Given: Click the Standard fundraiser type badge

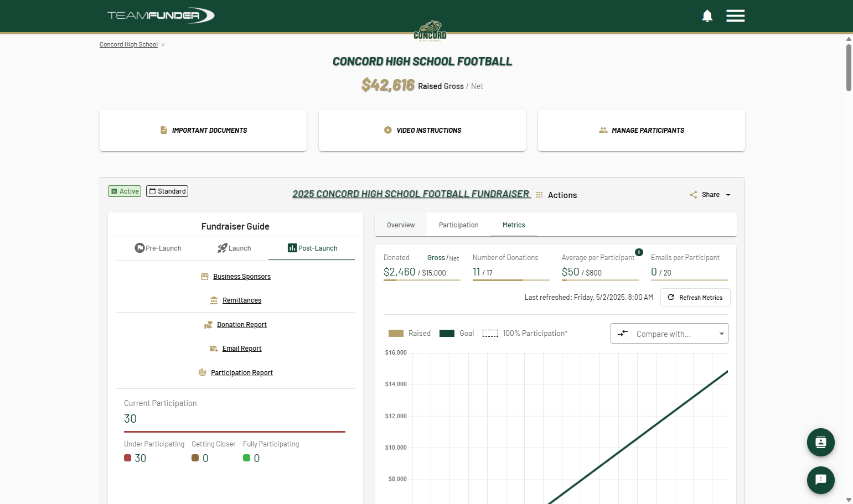Looking at the screenshot, I should pos(167,191).
